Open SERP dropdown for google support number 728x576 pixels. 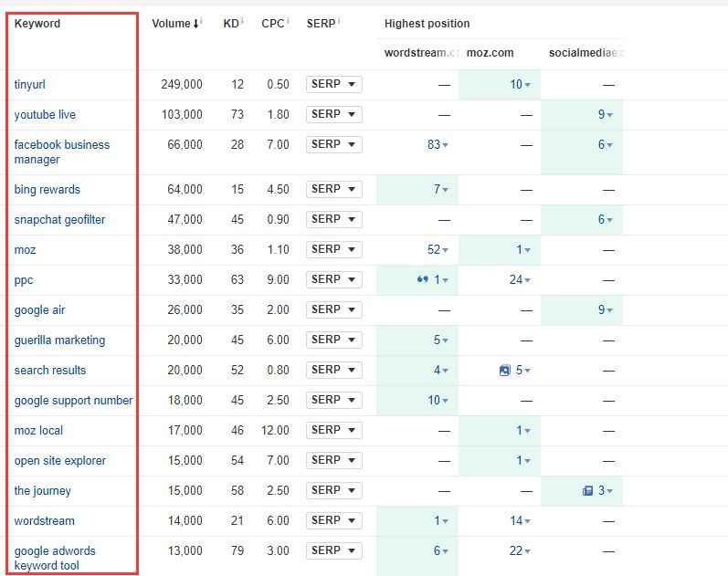[x=333, y=400]
